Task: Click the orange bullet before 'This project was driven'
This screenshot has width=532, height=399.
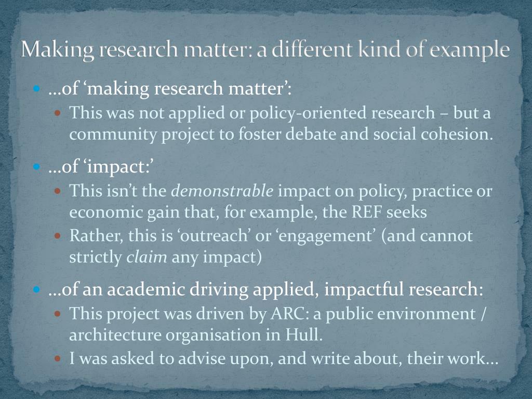Action: (x=58, y=314)
